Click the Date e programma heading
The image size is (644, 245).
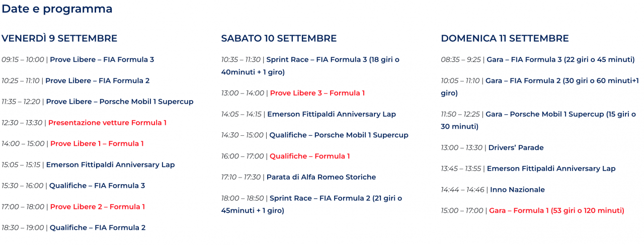point(57,9)
